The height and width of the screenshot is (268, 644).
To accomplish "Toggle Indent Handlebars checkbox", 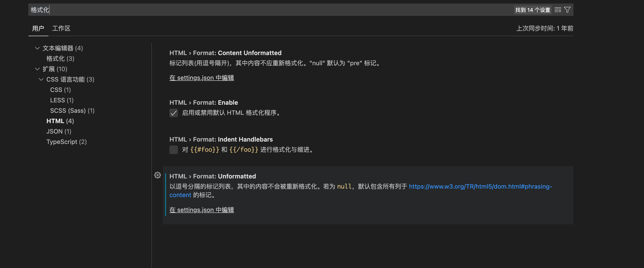I will coord(173,150).
